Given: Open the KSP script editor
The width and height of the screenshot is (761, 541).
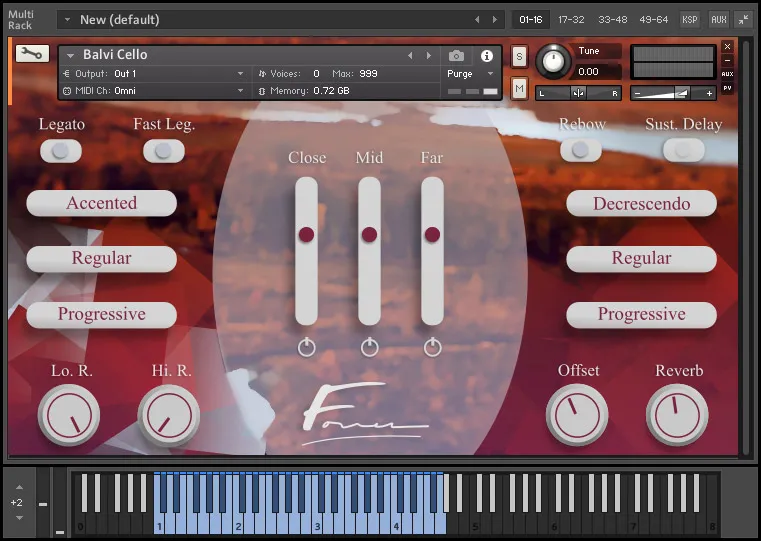Looking at the screenshot, I should [x=690, y=20].
